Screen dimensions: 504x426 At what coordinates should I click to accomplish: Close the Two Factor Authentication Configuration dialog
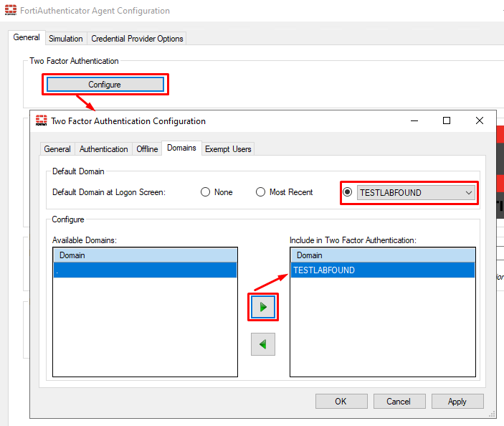(x=479, y=120)
